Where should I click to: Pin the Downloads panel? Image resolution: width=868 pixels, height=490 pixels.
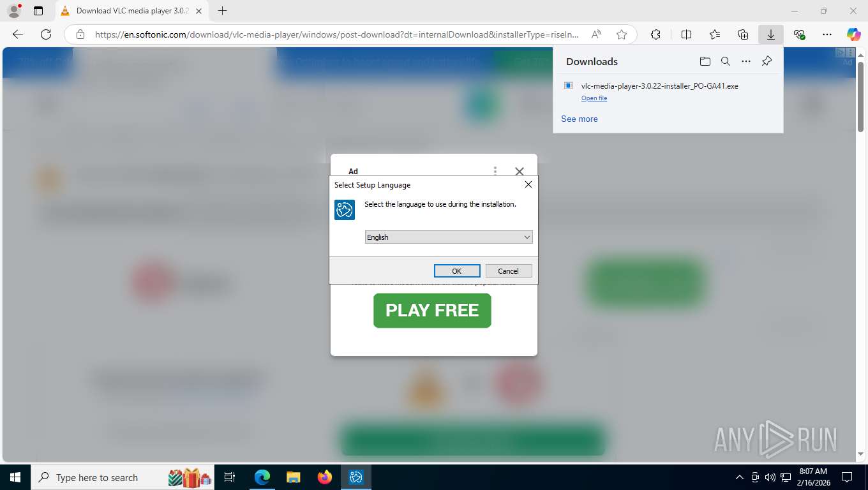click(767, 61)
